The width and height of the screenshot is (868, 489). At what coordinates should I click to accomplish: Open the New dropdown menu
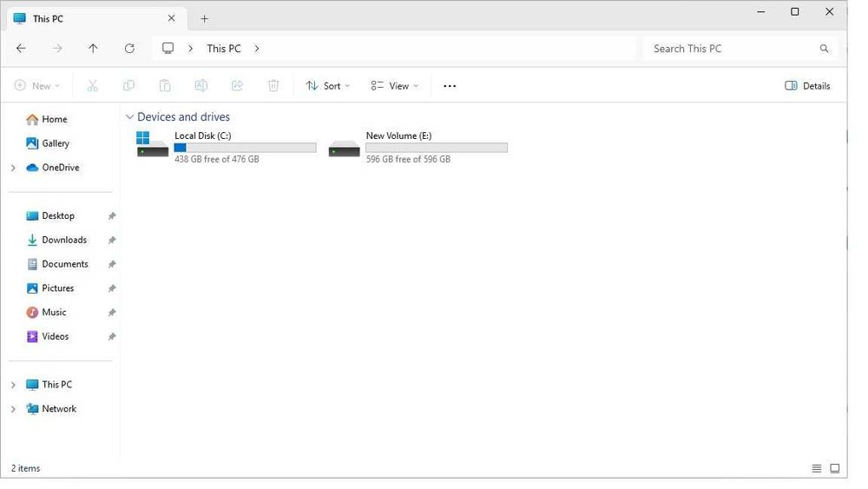(x=37, y=86)
